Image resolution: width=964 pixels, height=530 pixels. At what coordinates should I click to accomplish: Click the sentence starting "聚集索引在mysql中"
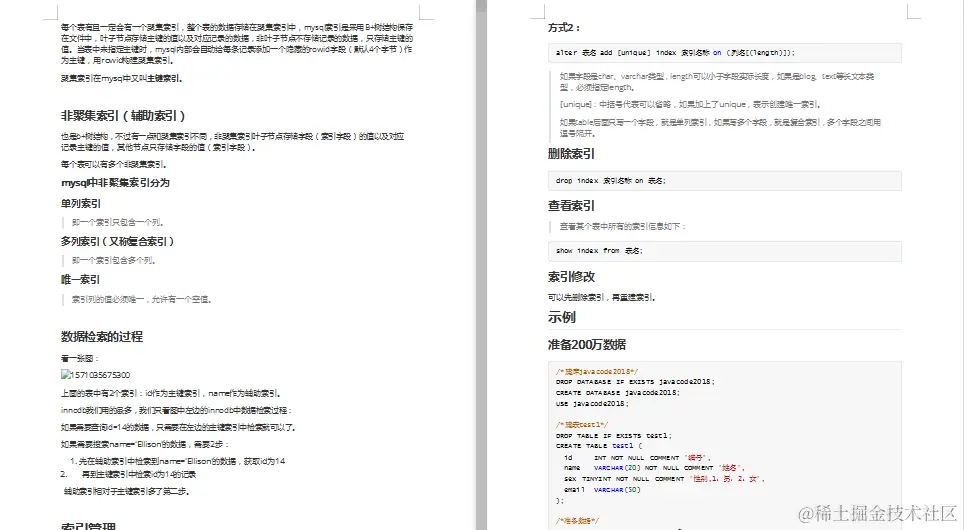click(x=121, y=78)
